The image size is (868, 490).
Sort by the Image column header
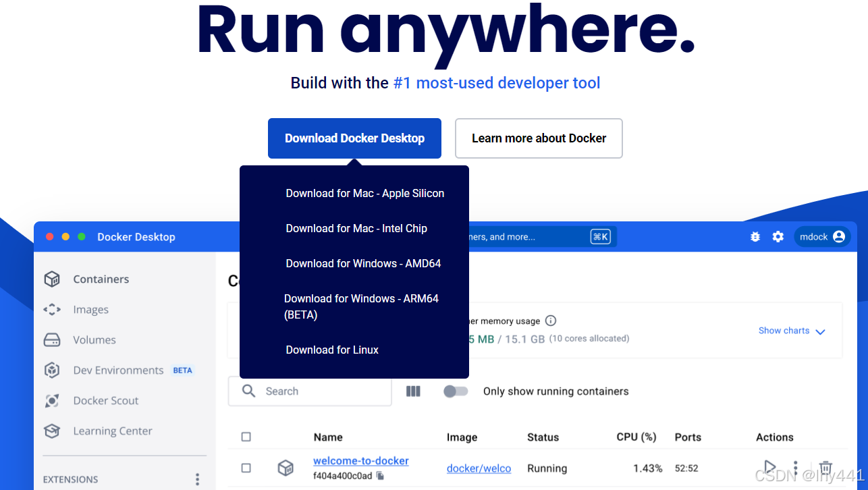462,437
